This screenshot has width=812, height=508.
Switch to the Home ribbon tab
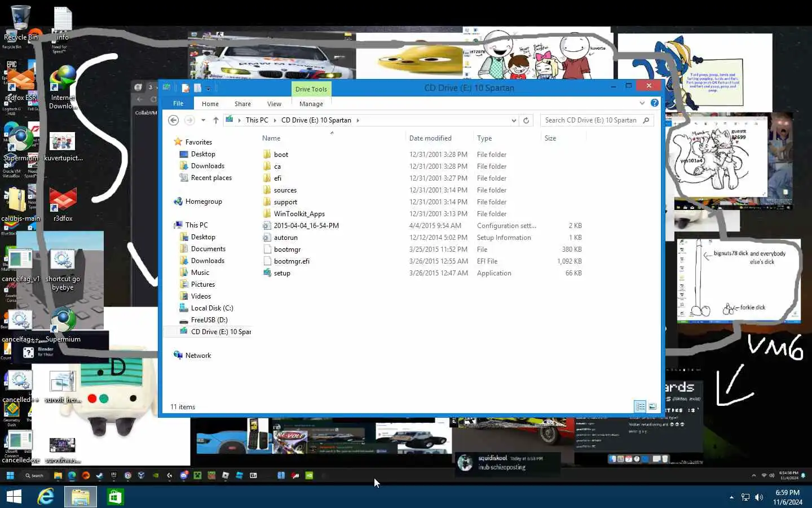(x=210, y=104)
